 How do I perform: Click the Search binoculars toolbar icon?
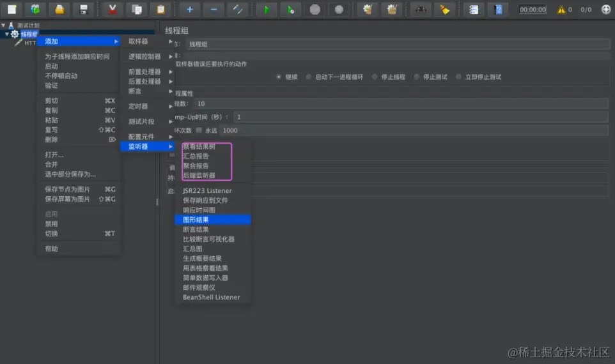click(421, 10)
